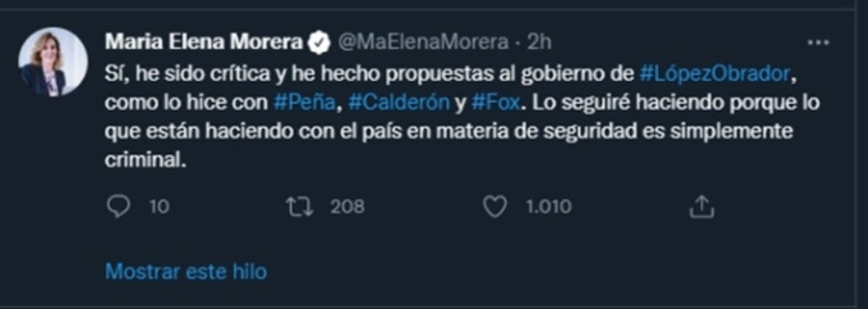Viewport: 868px width, 309px height.
Task: Retweet the post using the retweet icon
Action: (299, 206)
